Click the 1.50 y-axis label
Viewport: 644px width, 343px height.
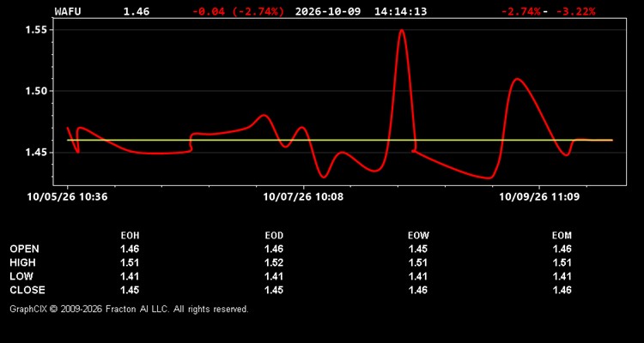(37, 91)
